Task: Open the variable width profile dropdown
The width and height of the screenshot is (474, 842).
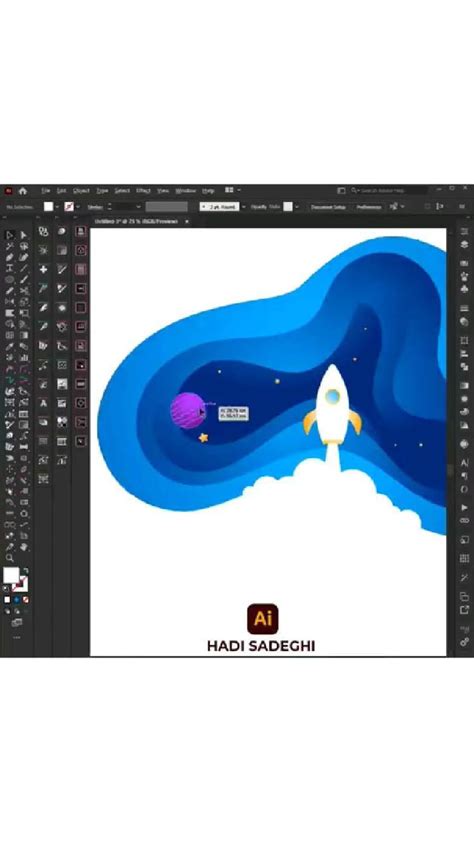Action: click(x=166, y=207)
